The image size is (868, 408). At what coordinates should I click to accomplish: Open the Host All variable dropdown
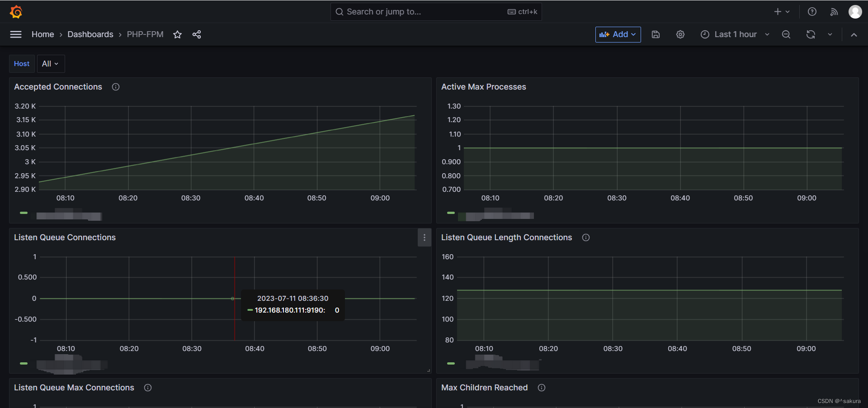(51, 64)
